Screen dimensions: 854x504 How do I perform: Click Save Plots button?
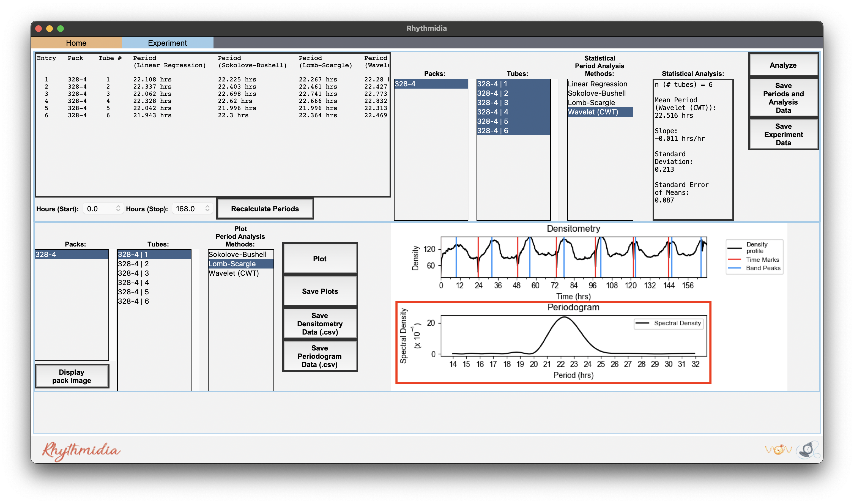click(x=319, y=291)
